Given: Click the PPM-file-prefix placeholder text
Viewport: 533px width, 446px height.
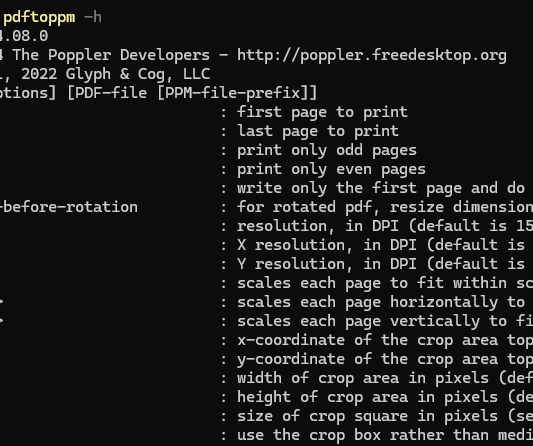Looking at the screenshot, I should [233, 93].
